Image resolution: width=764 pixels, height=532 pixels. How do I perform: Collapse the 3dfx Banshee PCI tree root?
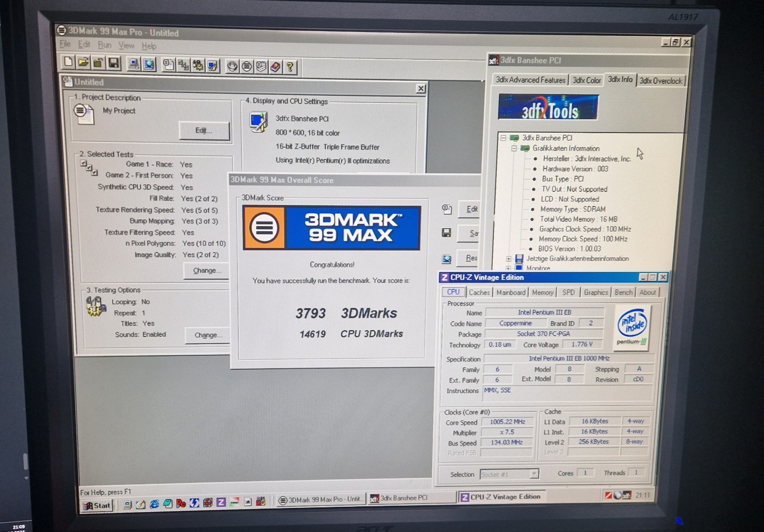(x=503, y=138)
